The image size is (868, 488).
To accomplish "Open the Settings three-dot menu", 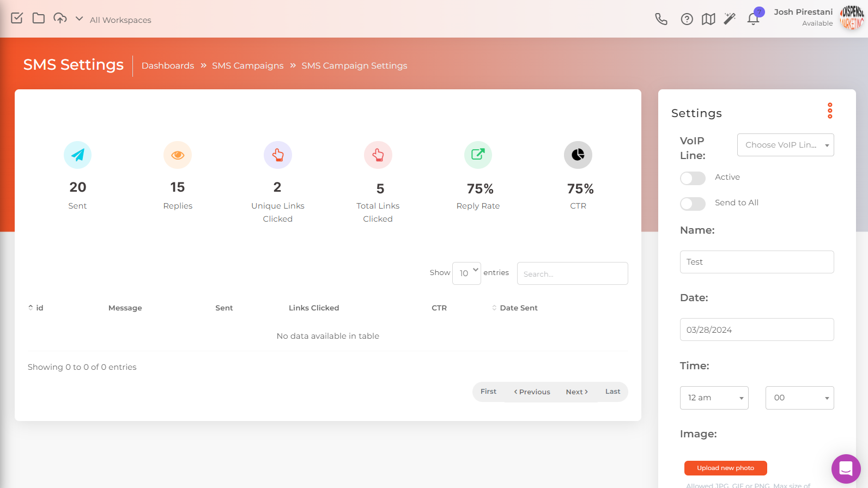I will click(830, 111).
